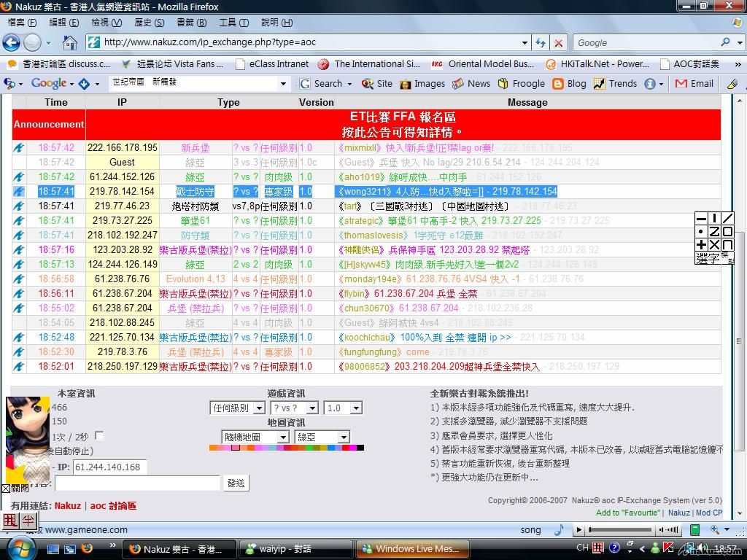The image size is (747, 560).
Task: Open the ? vs ? players dropdown
Action: [294, 408]
